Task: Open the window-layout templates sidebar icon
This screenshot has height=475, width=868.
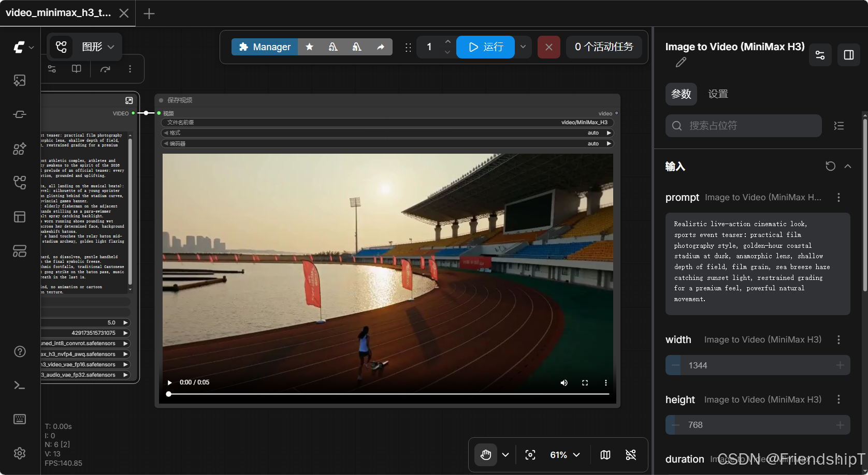Action: pyautogui.click(x=20, y=217)
